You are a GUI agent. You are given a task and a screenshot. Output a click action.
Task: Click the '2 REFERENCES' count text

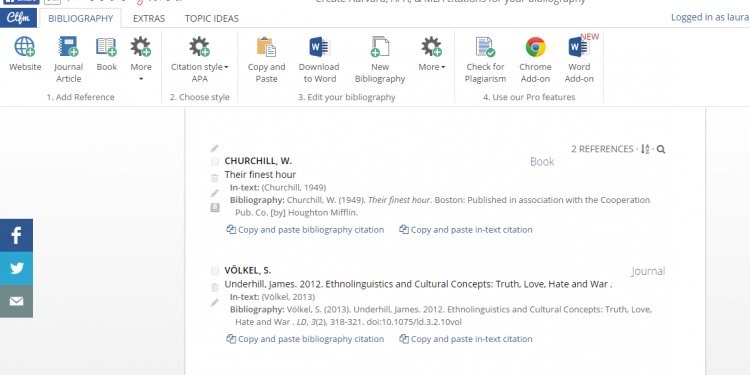click(x=602, y=149)
